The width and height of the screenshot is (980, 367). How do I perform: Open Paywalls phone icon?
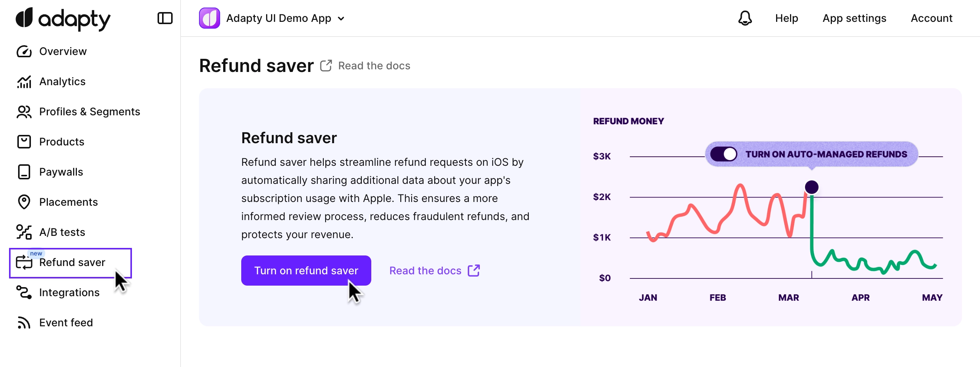pyautogui.click(x=24, y=172)
